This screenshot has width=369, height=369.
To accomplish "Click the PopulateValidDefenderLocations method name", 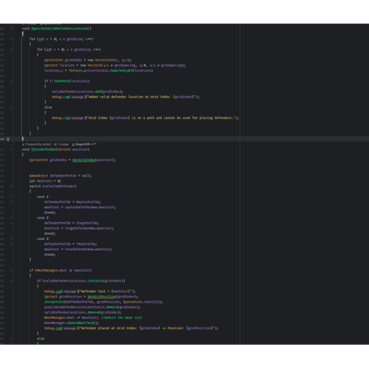I will 60,29.
